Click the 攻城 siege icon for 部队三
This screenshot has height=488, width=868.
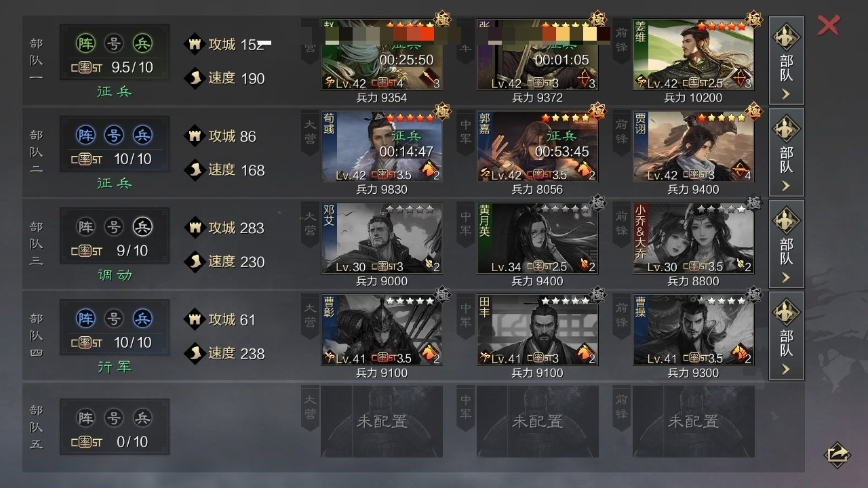pyautogui.click(x=195, y=228)
